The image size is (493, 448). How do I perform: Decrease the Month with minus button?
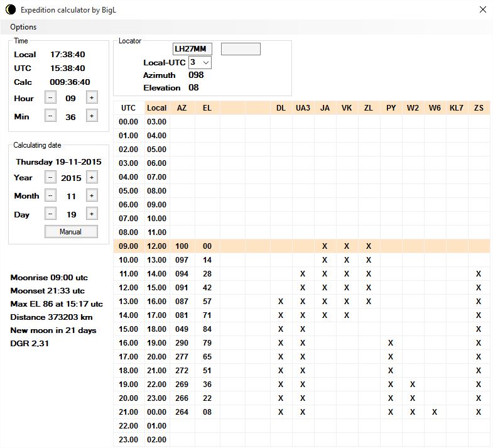pos(51,196)
